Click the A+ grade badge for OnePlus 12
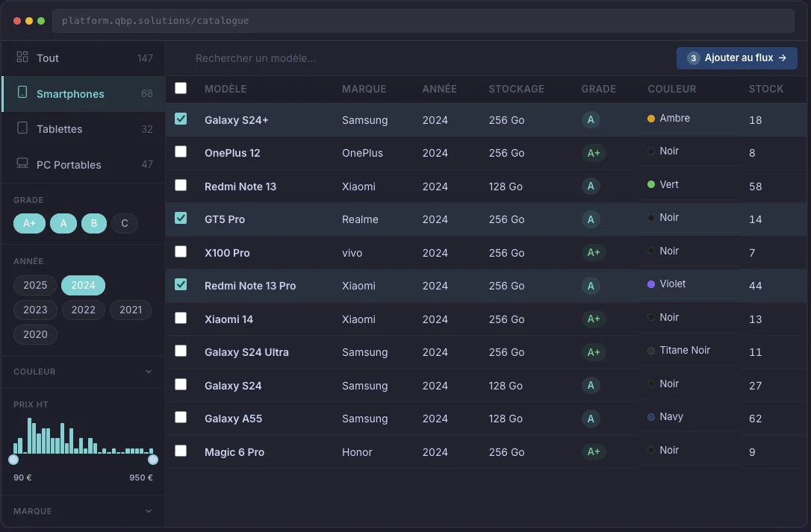The image size is (811, 532). (593, 153)
